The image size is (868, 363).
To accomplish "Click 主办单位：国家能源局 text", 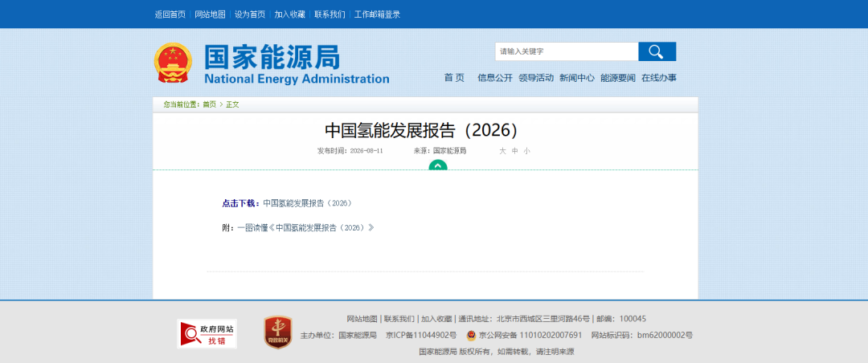I will pos(338,336).
